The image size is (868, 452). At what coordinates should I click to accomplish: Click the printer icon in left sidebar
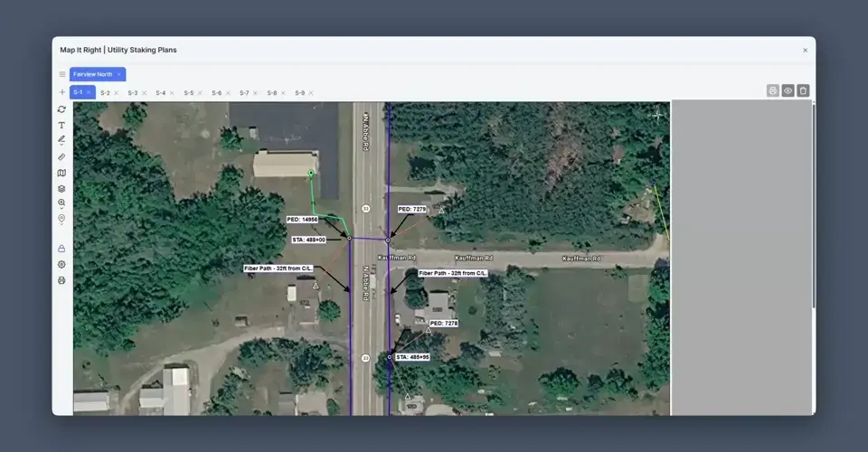pyautogui.click(x=61, y=280)
